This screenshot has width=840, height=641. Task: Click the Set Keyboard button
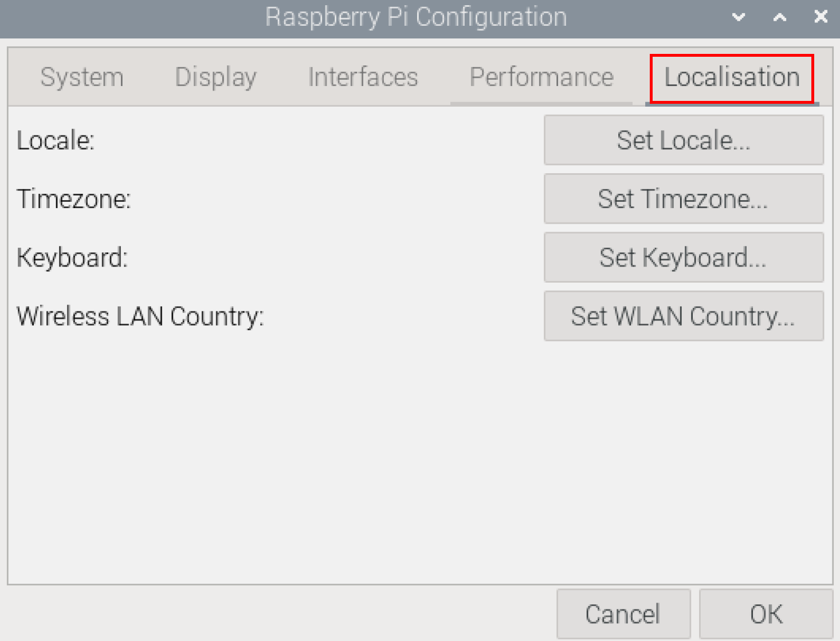point(683,257)
